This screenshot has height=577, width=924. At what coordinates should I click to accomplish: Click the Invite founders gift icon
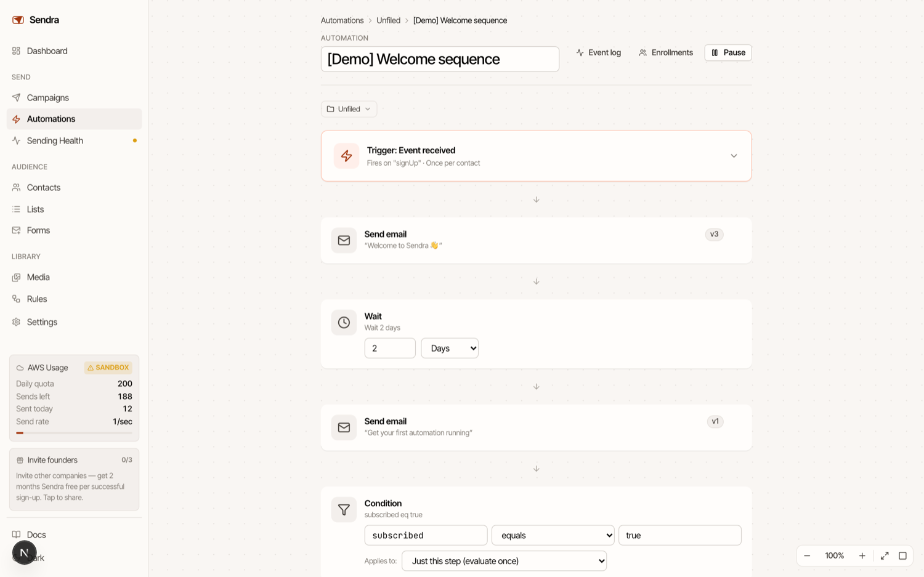pos(20,460)
